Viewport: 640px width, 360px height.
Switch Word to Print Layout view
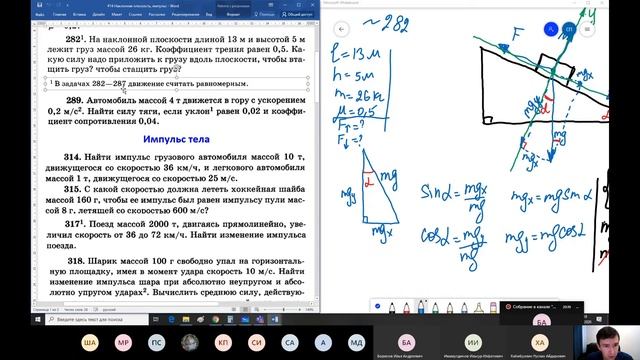point(245,309)
